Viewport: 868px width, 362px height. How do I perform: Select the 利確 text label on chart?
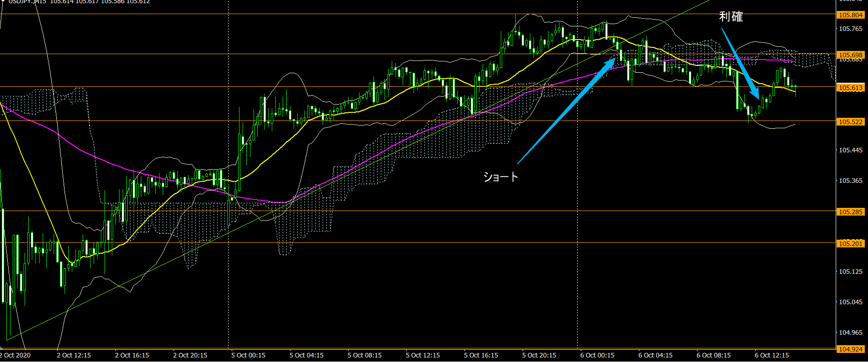(731, 17)
